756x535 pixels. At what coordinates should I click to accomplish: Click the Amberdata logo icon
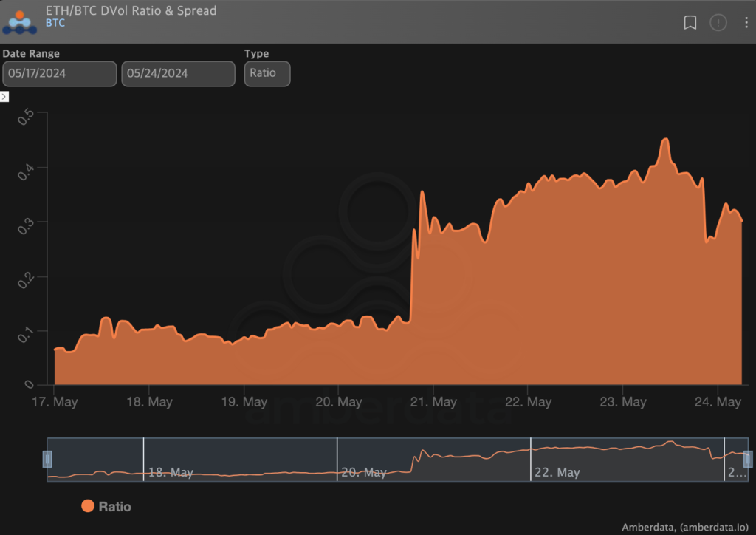tap(20, 21)
